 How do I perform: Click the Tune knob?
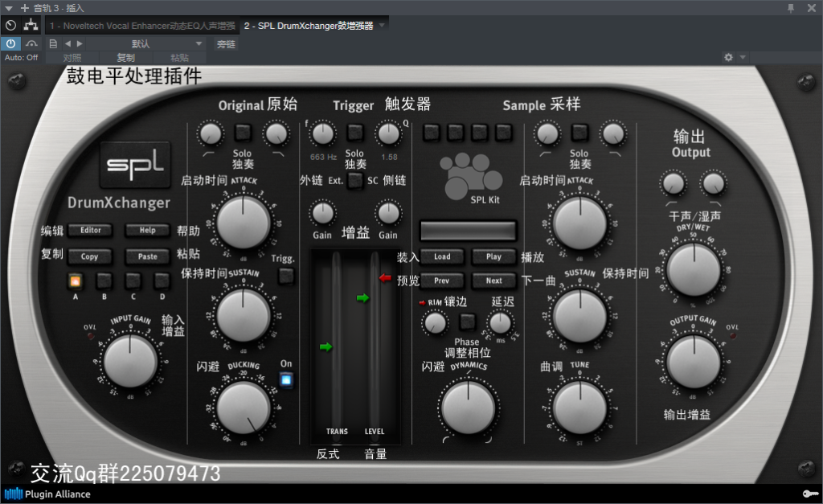coord(580,408)
